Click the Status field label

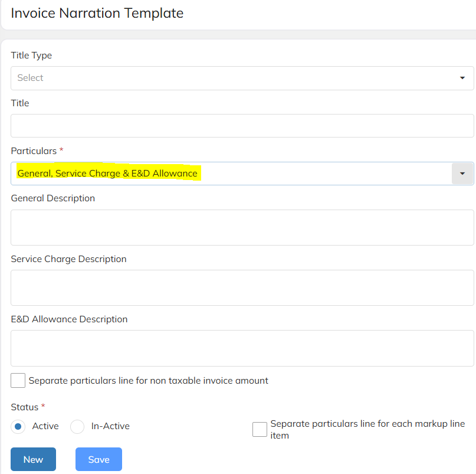tap(25, 407)
